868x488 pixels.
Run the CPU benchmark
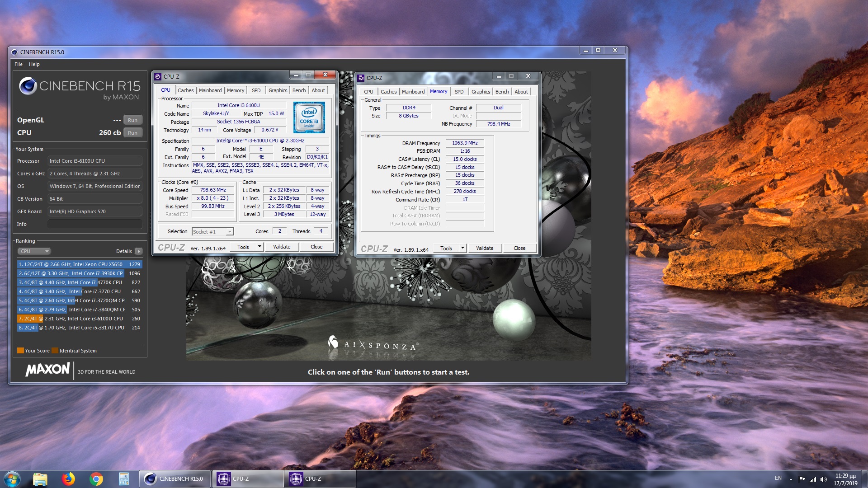(x=132, y=133)
